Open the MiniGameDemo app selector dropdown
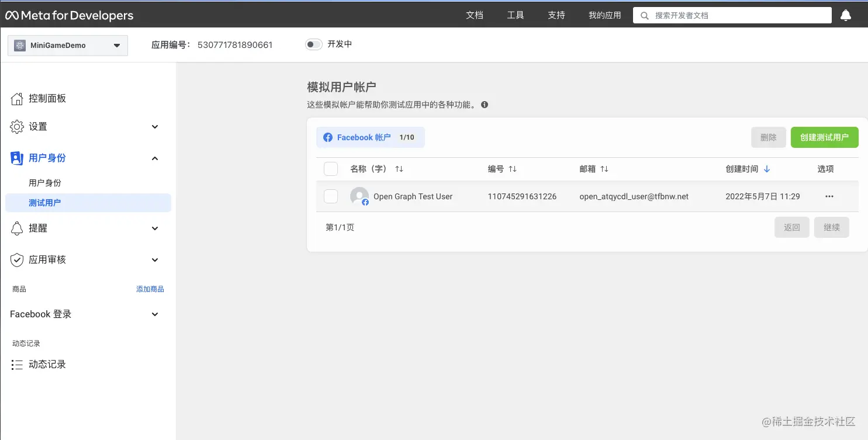The image size is (868, 440). [x=67, y=45]
